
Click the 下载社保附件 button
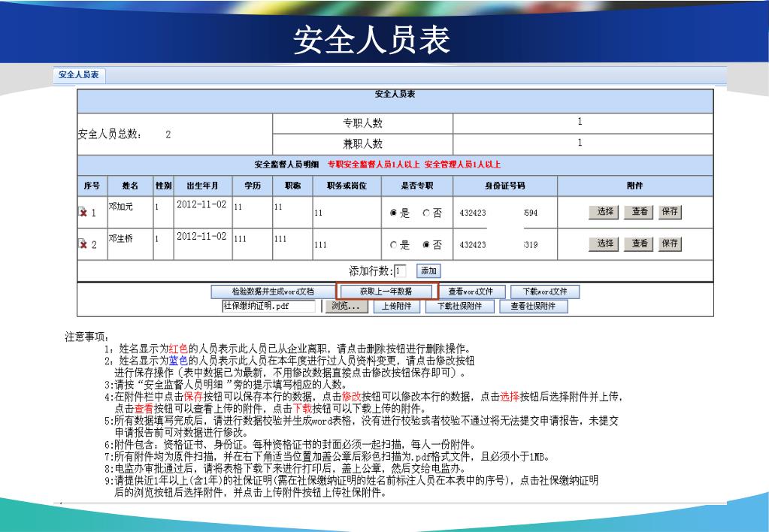(x=459, y=307)
